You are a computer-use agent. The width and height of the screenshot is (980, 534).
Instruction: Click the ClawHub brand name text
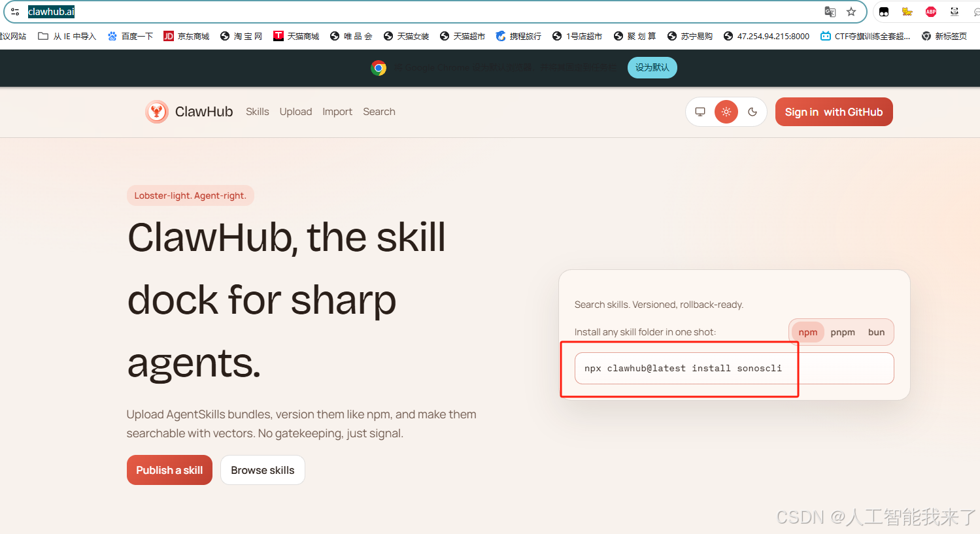[204, 112]
